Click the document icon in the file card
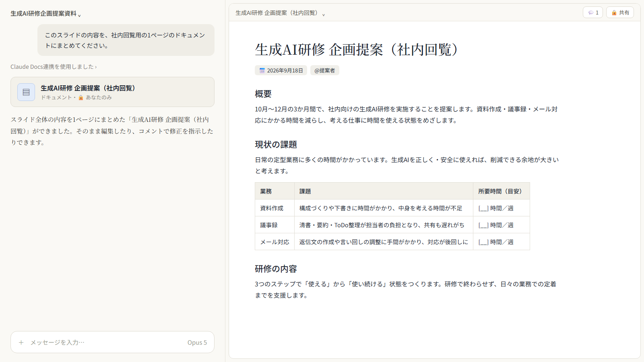The width and height of the screenshot is (644, 362). pyautogui.click(x=26, y=92)
